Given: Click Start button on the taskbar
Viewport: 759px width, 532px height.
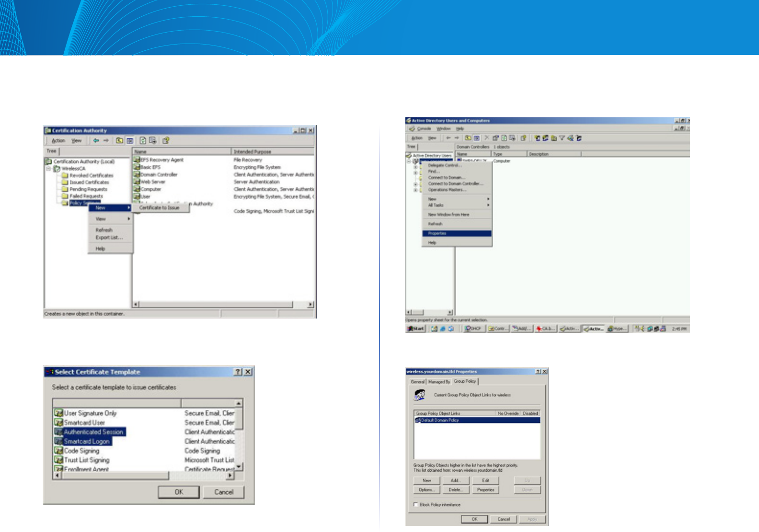Looking at the screenshot, I should click(416, 329).
